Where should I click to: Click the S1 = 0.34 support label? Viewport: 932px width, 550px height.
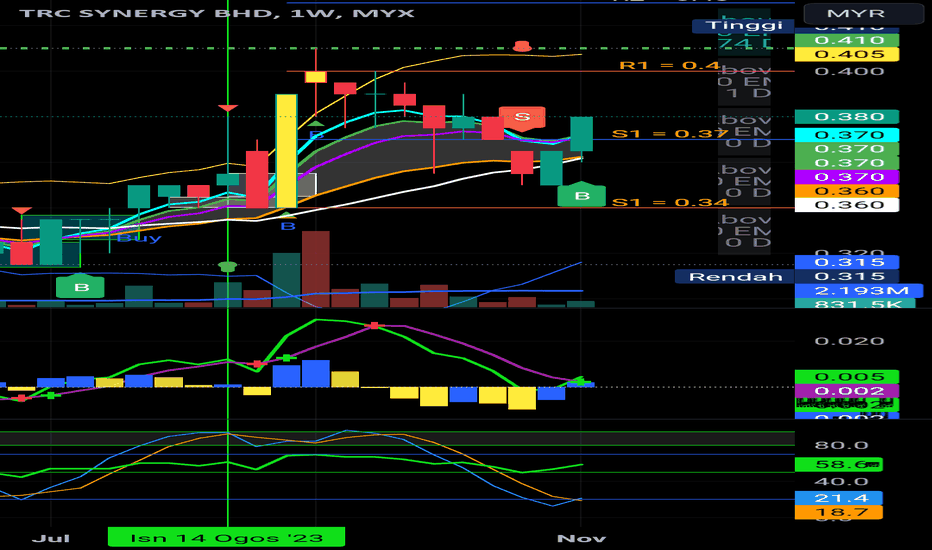click(x=670, y=202)
